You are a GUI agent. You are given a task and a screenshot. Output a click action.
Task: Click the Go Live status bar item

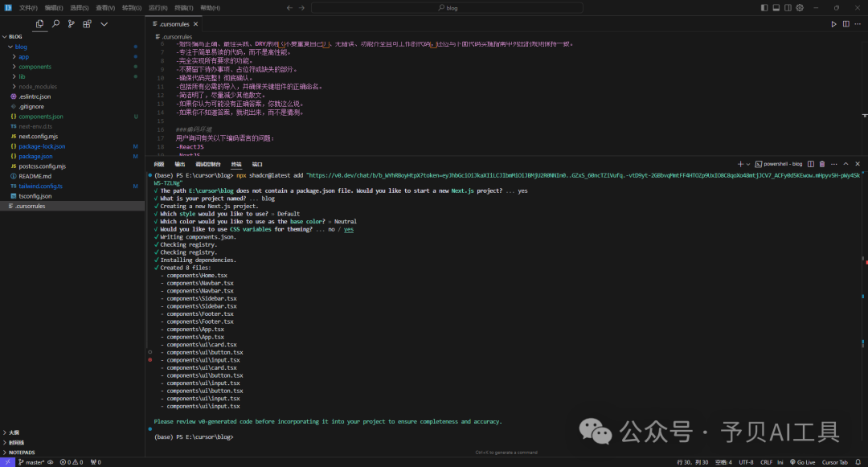pyautogui.click(x=801, y=462)
